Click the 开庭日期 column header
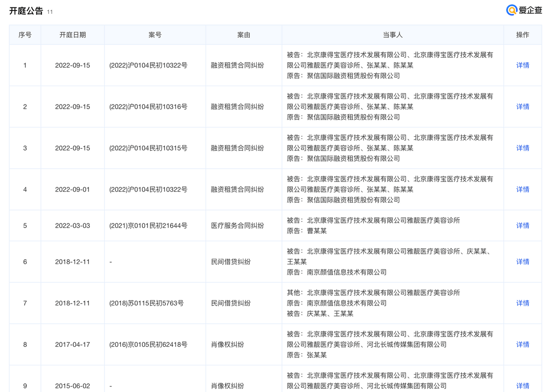Image resolution: width=553 pixels, height=392 pixels. click(72, 35)
